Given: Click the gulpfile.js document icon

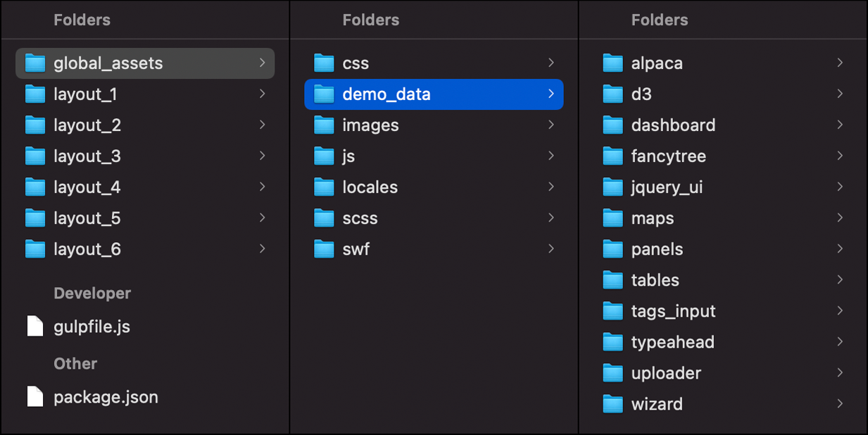Looking at the screenshot, I should [34, 327].
